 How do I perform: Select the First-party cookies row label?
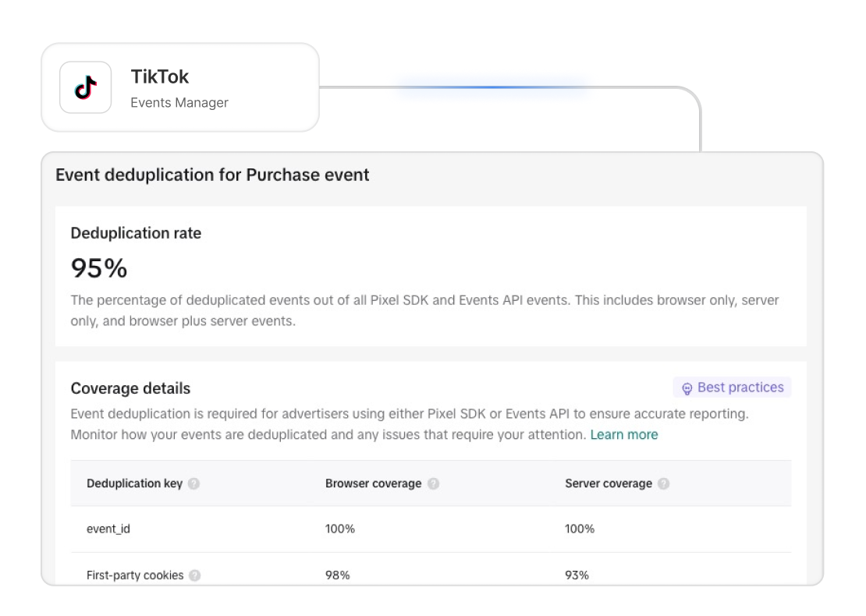click(135, 575)
